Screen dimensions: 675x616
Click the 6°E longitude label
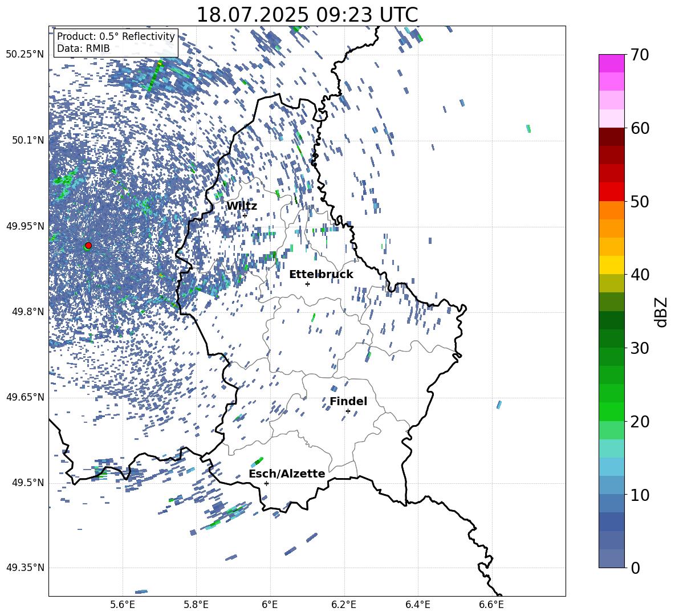pyautogui.click(x=270, y=605)
